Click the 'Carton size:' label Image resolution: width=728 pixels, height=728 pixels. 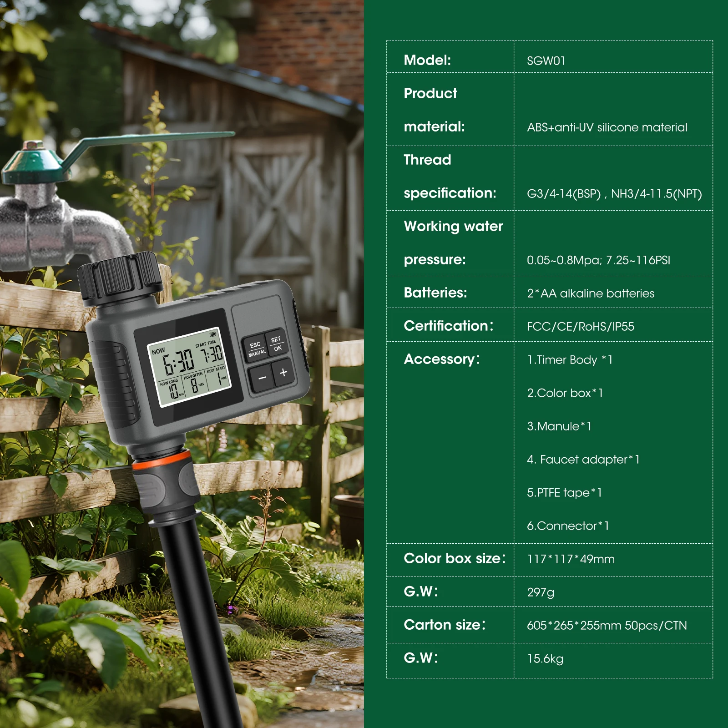click(x=445, y=625)
